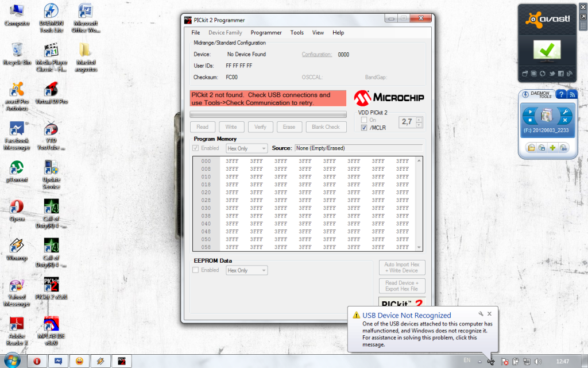
Task: Open Facebook Messenger desktop shortcut
Action: (17, 136)
